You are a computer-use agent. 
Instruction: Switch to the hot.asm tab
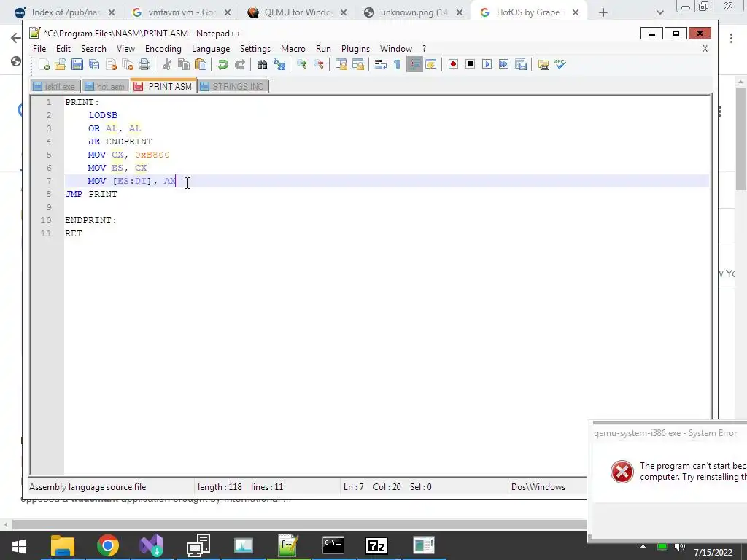pyautogui.click(x=105, y=86)
